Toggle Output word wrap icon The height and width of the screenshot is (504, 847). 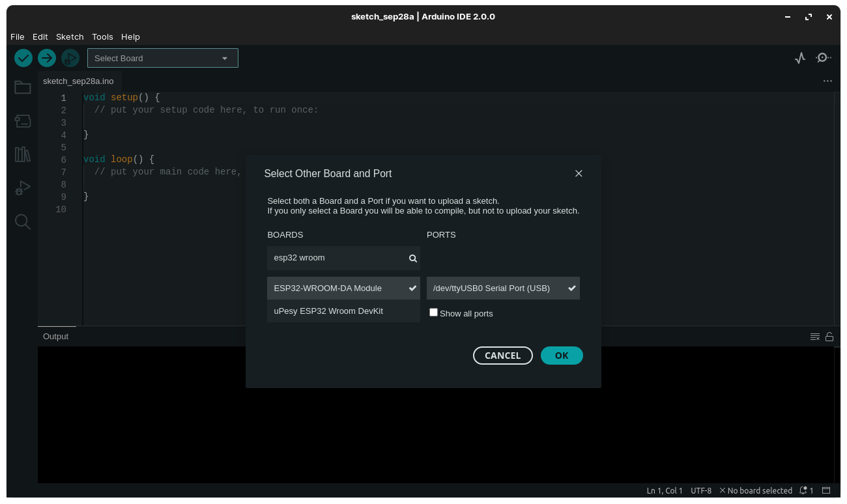click(x=814, y=337)
